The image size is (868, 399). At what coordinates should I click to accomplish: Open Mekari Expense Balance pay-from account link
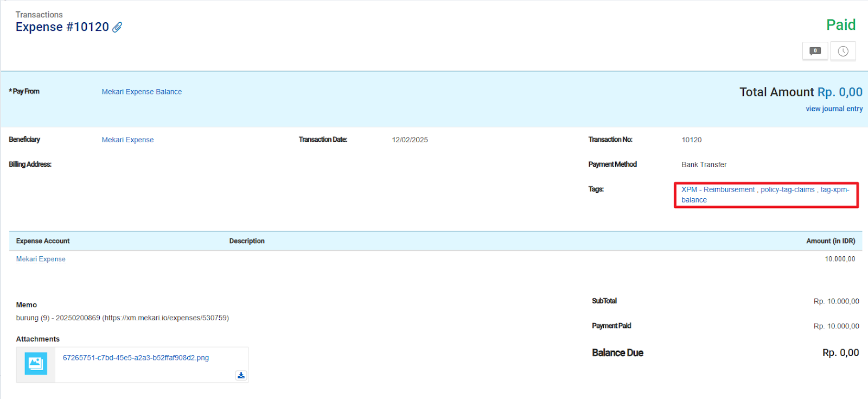(x=142, y=92)
